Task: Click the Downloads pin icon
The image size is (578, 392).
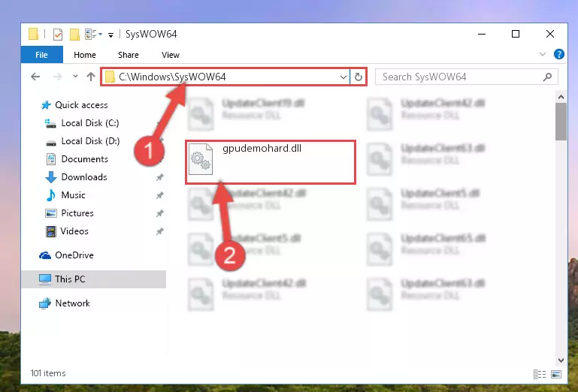Action: pos(159,177)
